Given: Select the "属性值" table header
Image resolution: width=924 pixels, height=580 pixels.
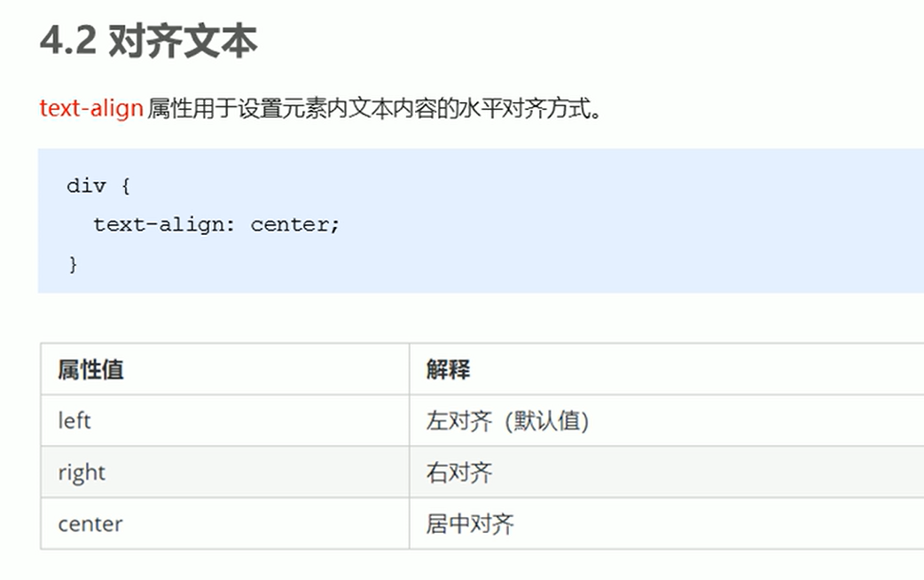Looking at the screenshot, I should click(90, 370).
